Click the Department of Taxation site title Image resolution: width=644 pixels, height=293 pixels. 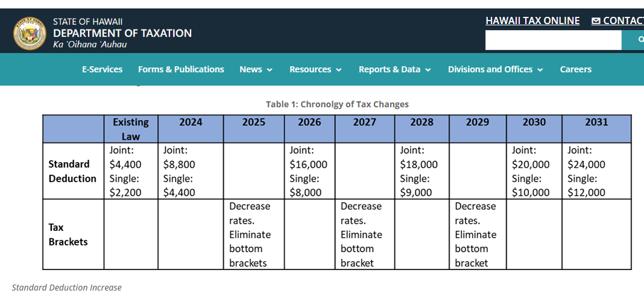pyautogui.click(x=122, y=33)
